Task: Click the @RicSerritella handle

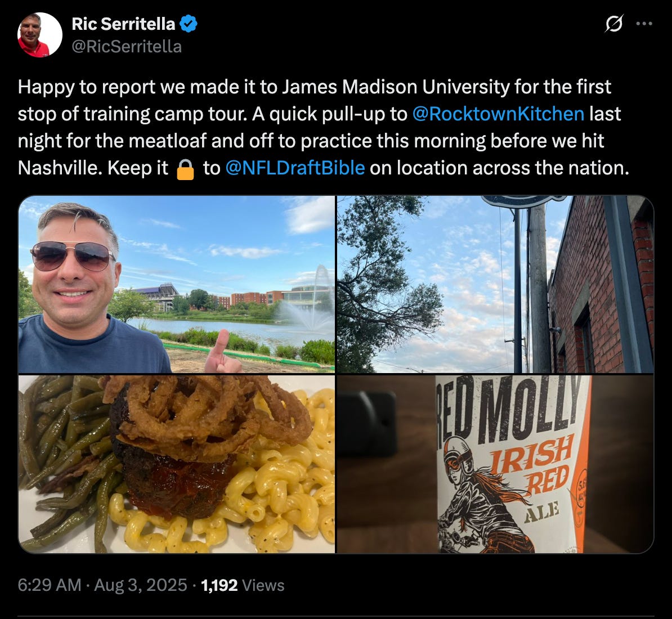Action: 127,46
